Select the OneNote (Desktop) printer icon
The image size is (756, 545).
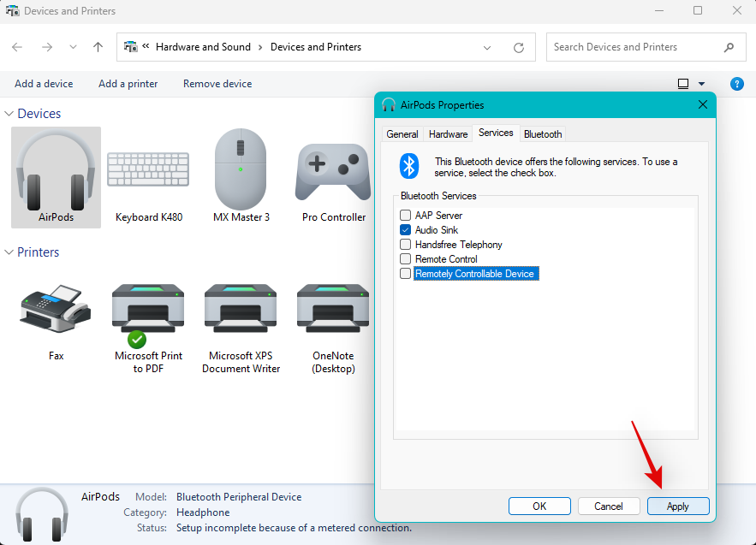click(x=333, y=308)
